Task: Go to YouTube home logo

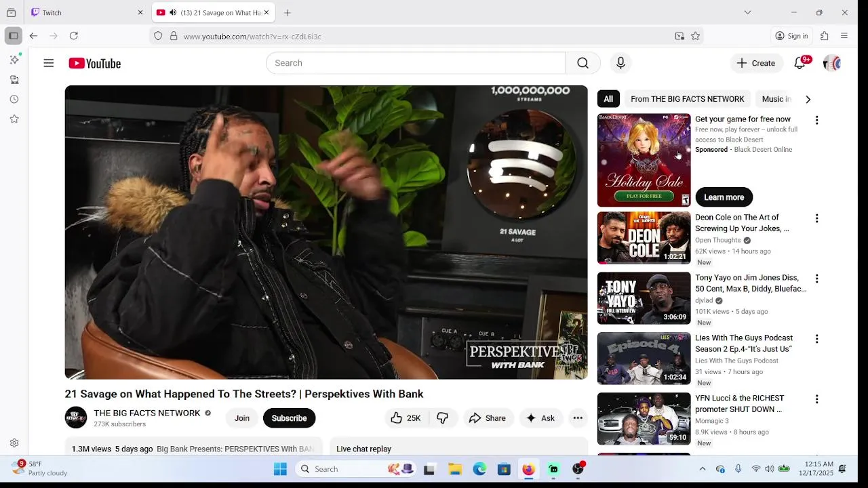Action: (x=94, y=63)
